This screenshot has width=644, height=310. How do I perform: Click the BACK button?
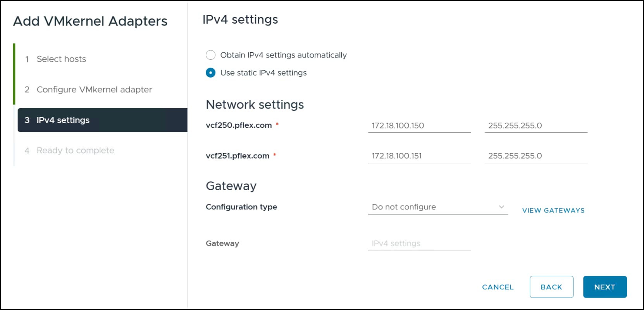point(551,287)
